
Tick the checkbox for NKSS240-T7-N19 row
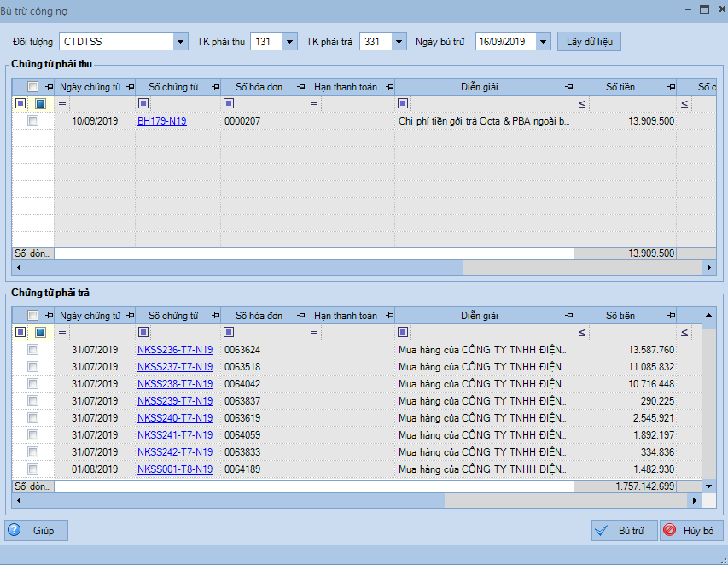click(x=32, y=418)
